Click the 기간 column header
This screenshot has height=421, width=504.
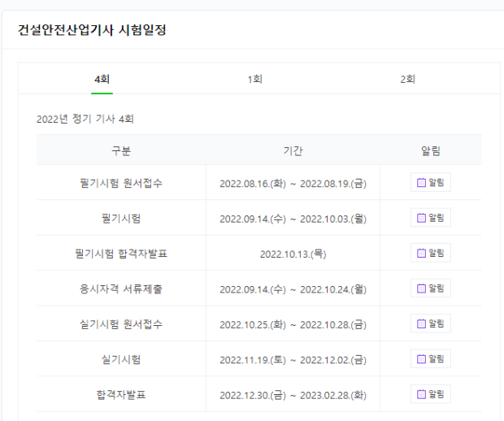click(x=293, y=150)
